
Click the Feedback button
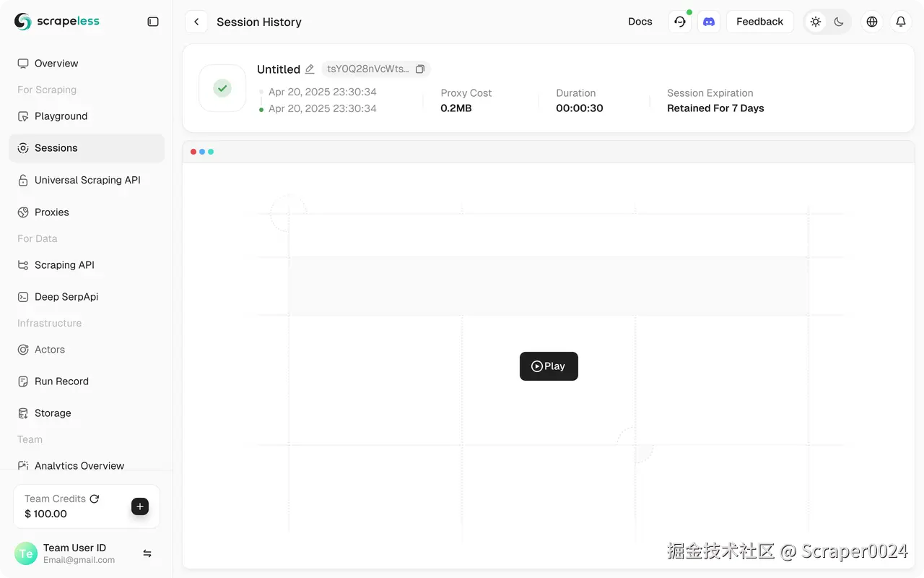coord(759,22)
